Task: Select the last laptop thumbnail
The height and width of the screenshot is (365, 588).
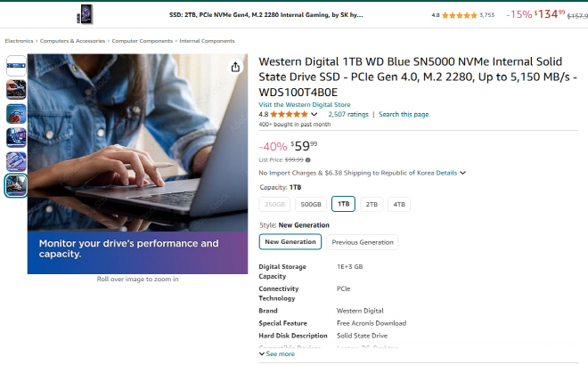Action: tap(16, 185)
